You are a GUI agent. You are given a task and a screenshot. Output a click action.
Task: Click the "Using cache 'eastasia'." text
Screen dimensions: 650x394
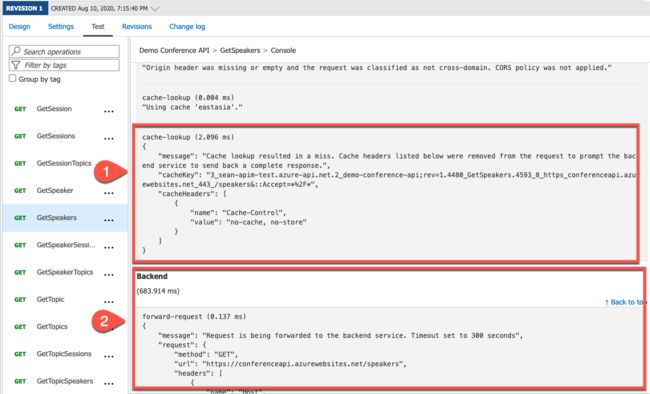point(192,107)
